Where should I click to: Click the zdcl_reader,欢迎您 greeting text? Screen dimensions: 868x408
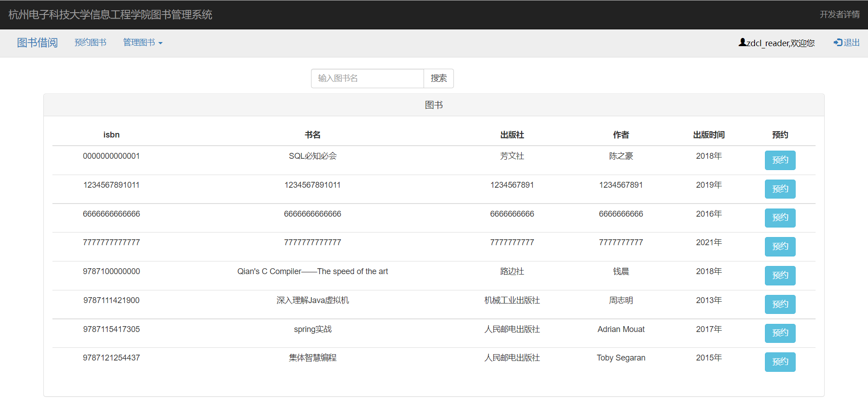781,43
